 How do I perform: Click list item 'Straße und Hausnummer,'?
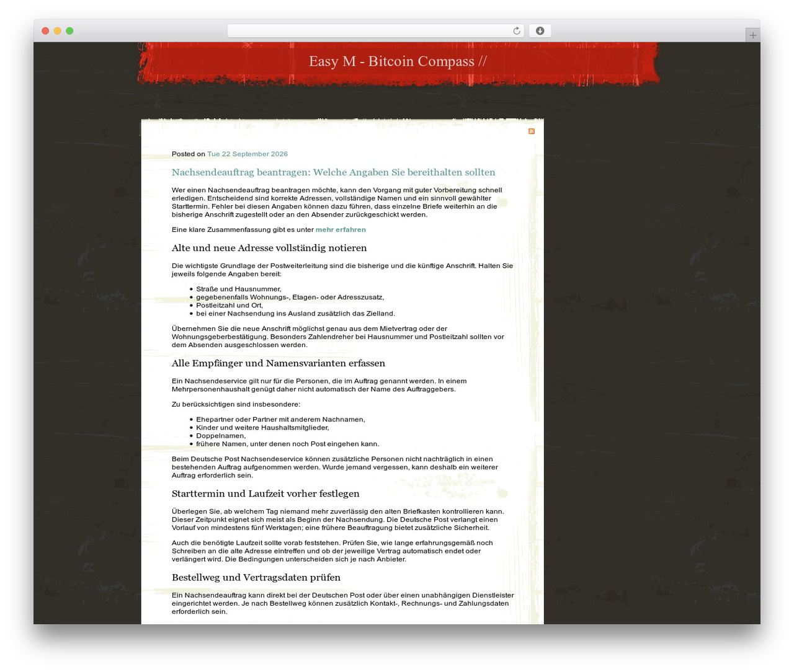(x=239, y=289)
